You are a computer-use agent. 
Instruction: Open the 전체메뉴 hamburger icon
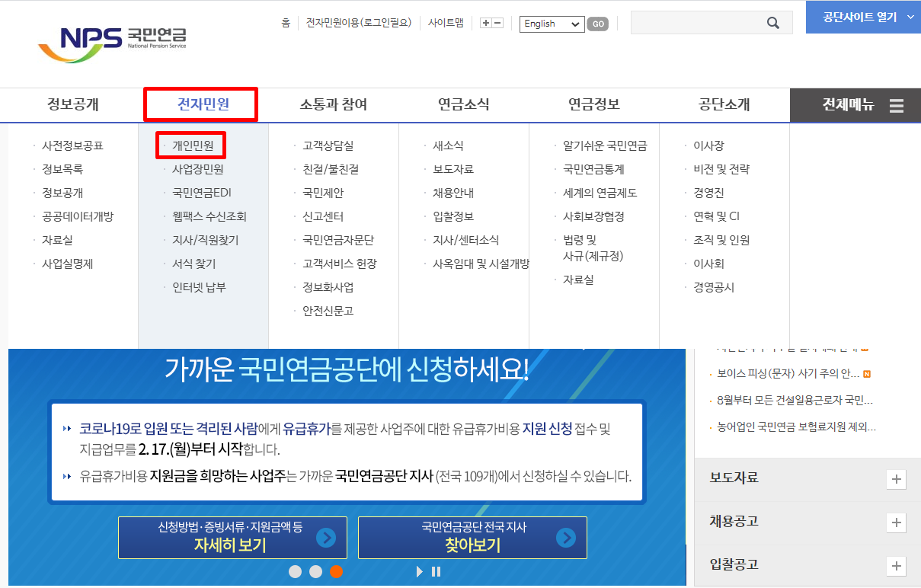(x=896, y=106)
